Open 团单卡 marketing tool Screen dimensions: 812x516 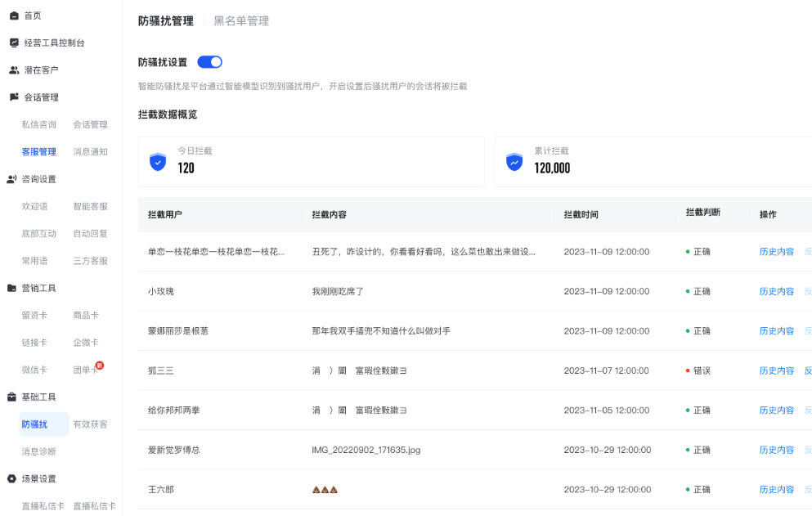(x=84, y=370)
